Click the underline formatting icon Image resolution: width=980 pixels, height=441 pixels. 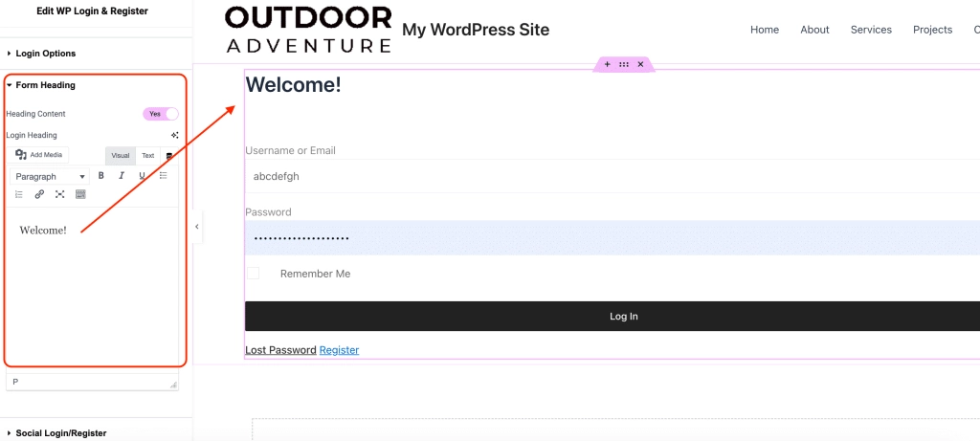(143, 176)
